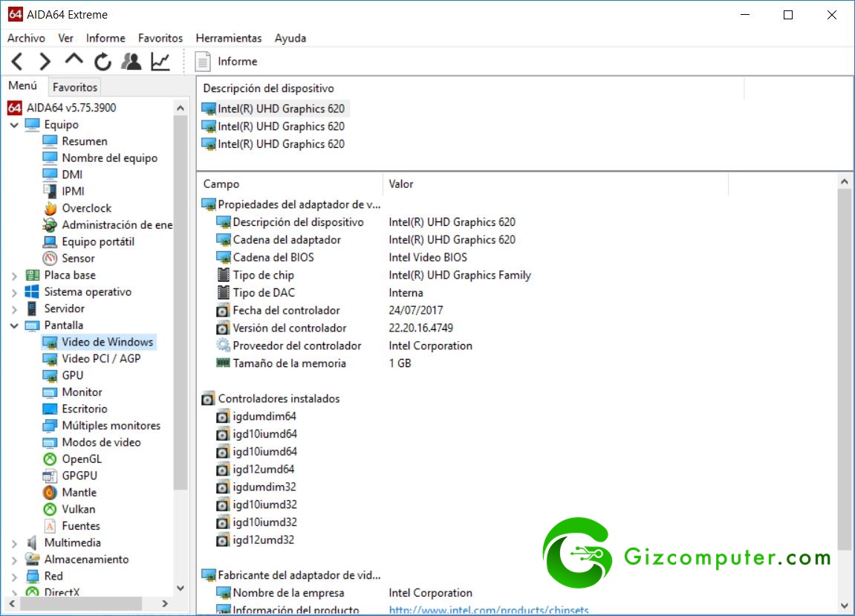
Task: Expand the Sistema operativo node
Action: click(x=14, y=293)
